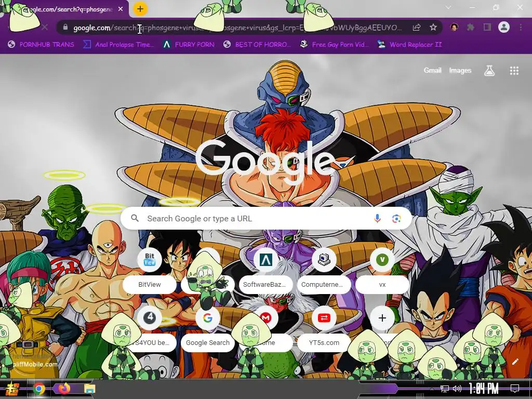This screenshot has height=399, width=532.
Task: Switch to Chrome in the taskbar
Action: point(39,389)
